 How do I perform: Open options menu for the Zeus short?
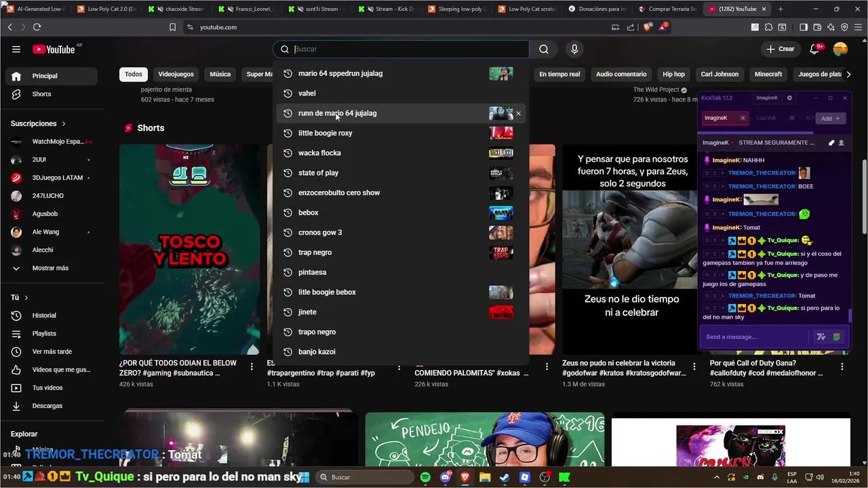point(694,367)
